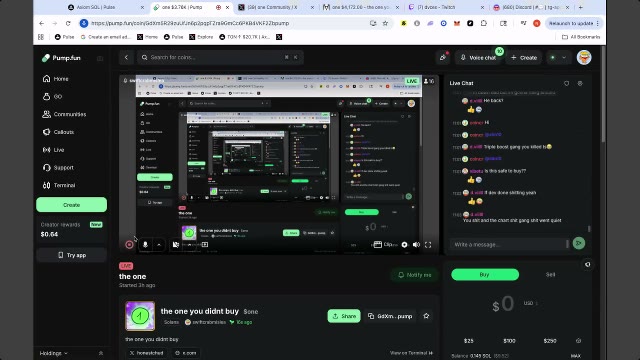The image size is (640, 360).
Task: Open Explore bookmark in bookmarks bar
Action: pos(201,37)
